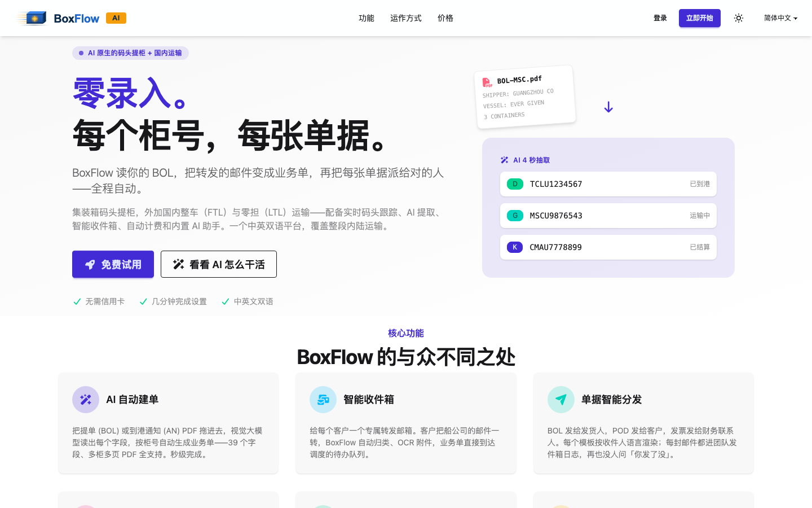Click the 登录 link
This screenshot has width=812, height=508.
point(660,18)
